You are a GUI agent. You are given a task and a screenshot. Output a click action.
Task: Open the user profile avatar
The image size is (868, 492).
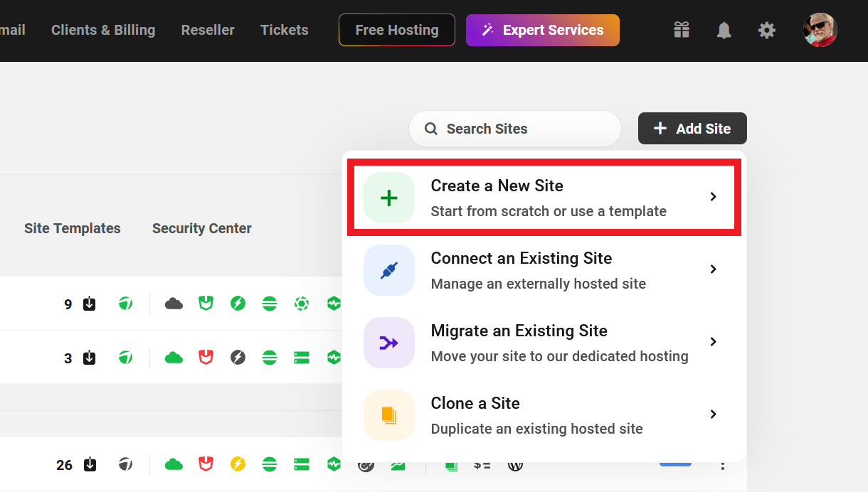pyautogui.click(x=820, y=30)
